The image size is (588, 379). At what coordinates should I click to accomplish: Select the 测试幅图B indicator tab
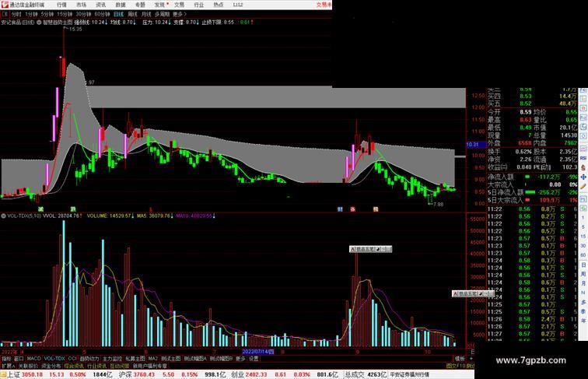(221, 359)
